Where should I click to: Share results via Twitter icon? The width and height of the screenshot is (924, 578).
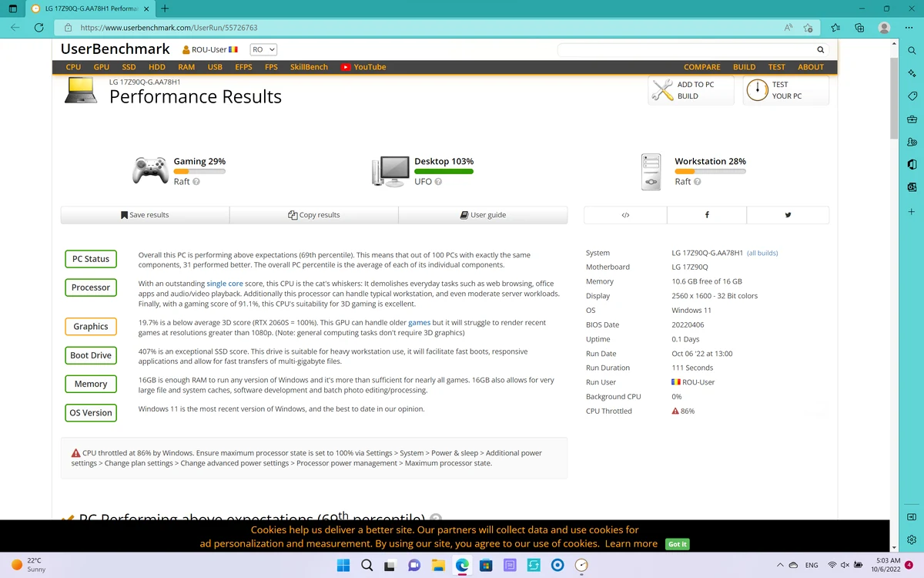(788, 215)
